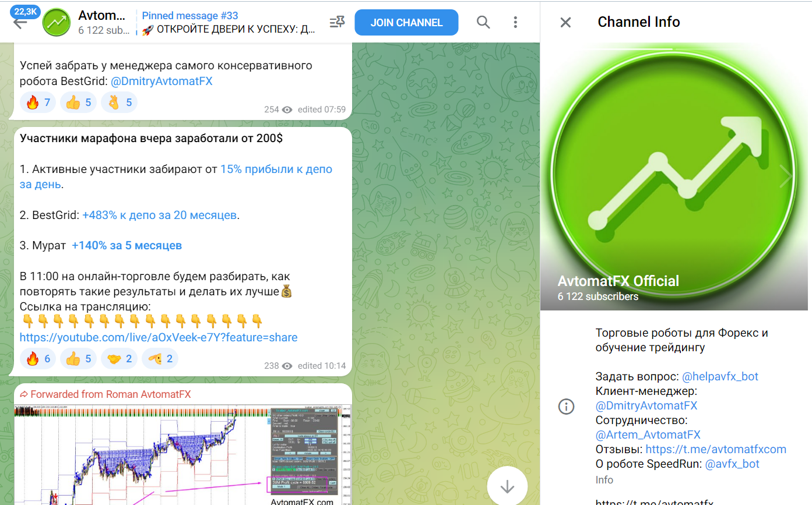This screenshot has height=505, width=812.
Task: Open the forwarded trading chart image
Action: click(184, 454)
